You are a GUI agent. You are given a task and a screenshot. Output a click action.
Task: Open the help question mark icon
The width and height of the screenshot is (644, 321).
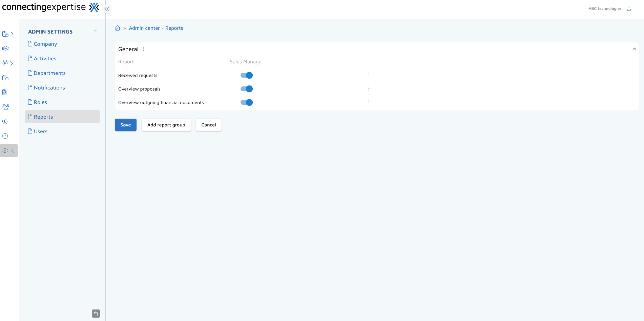(x=5, y=136)
